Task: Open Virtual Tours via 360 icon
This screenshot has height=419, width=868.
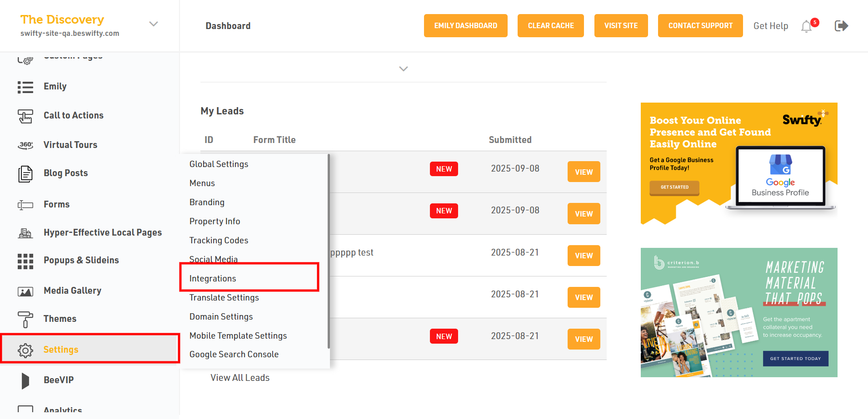Action: (25, 145)
